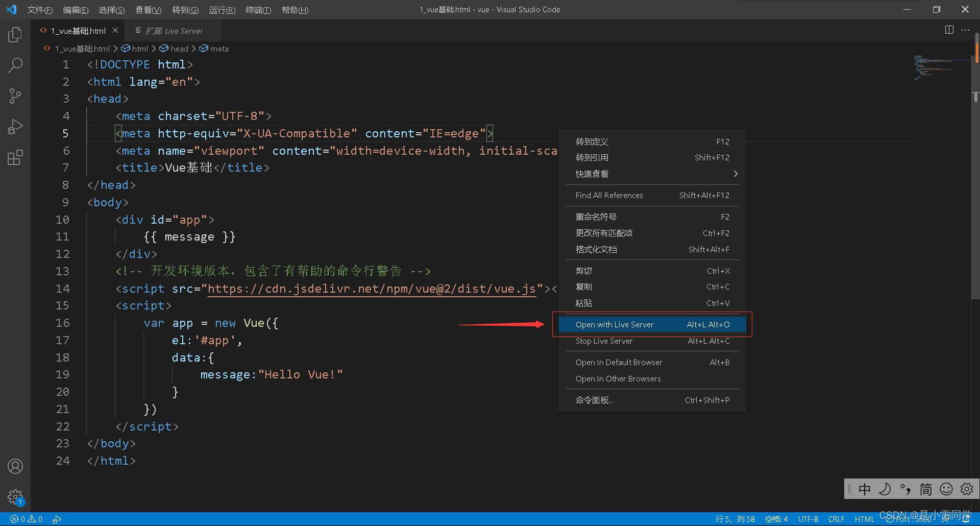The height and width of the screenshot is (526, 980).
Task: Click UTF-8 encoding in status bar
Action: (808, 519)
